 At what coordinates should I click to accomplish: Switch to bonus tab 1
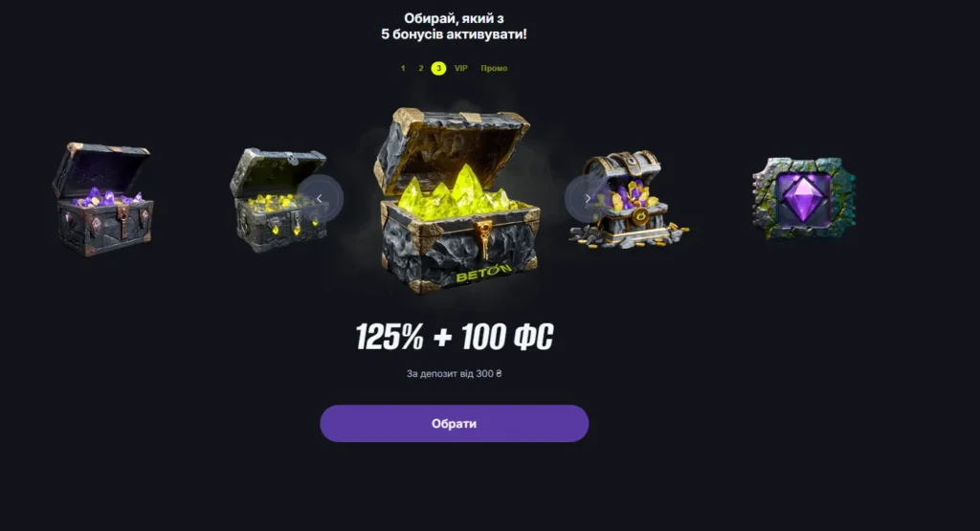point(403,68)
